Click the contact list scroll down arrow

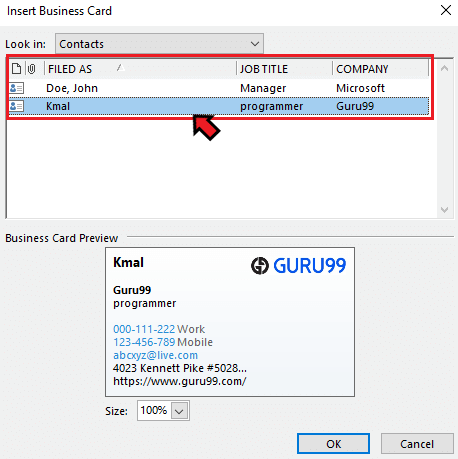pos(444,210)
